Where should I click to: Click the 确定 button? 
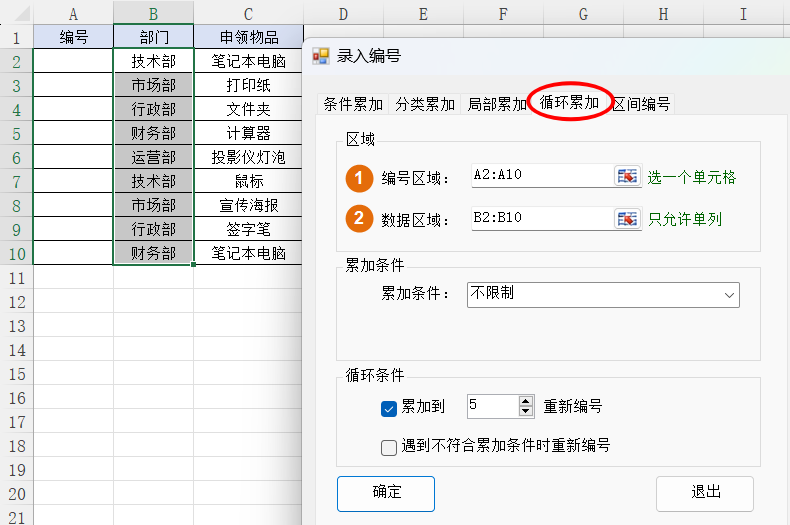386,494
